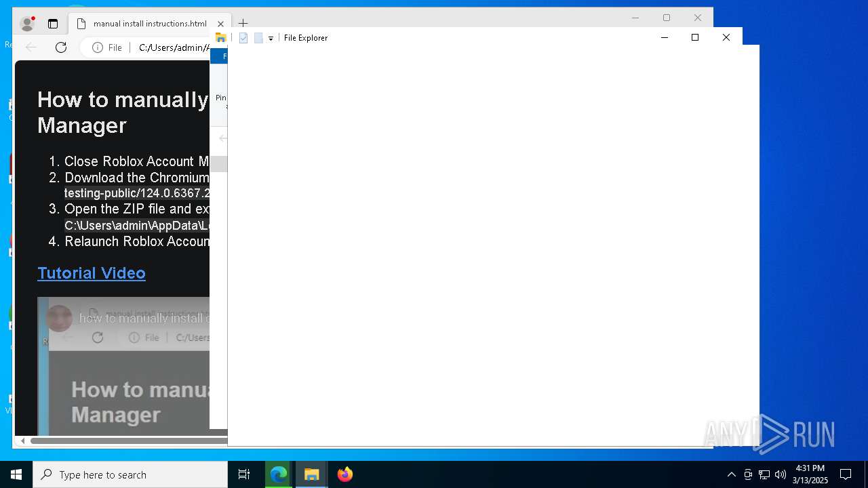Image resolution: width=868 pixels, height=488 pixels.
Task: Click the Edge address bar path
Action: (x=174, y=47)
